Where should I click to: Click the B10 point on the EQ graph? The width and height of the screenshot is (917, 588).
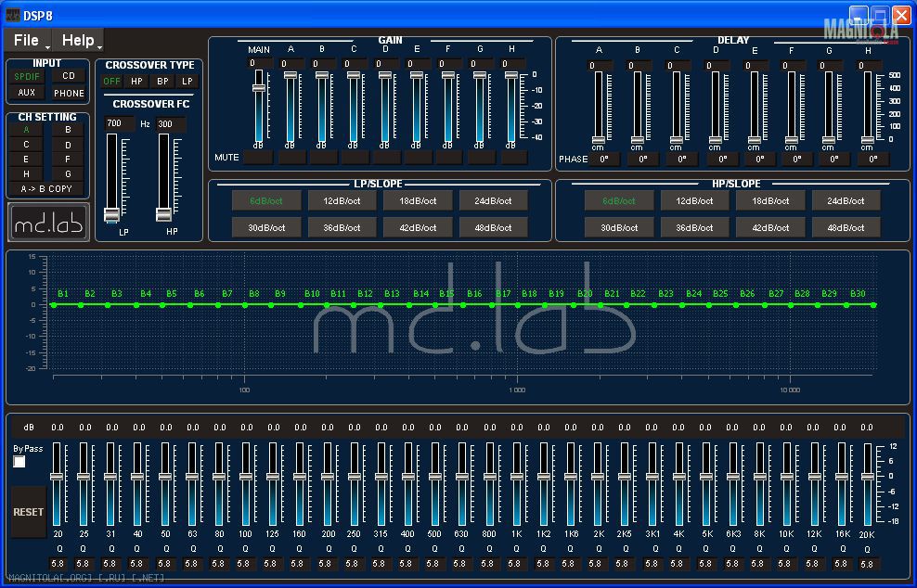coord(302,305)
